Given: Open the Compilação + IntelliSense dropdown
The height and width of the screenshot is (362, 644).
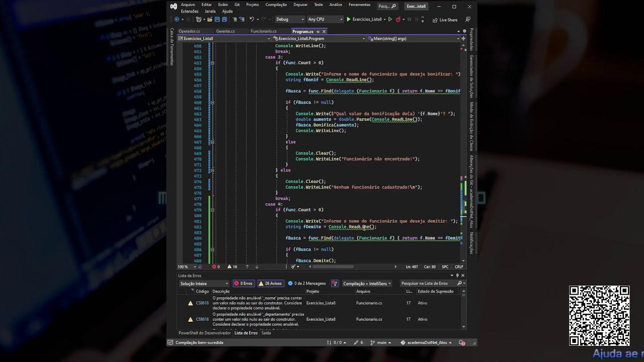Looking at the screenshot, I should tap(367, 284).
